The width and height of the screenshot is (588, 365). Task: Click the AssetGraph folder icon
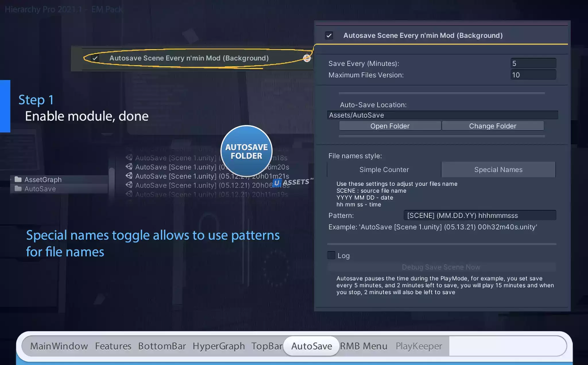click(18, 179)
